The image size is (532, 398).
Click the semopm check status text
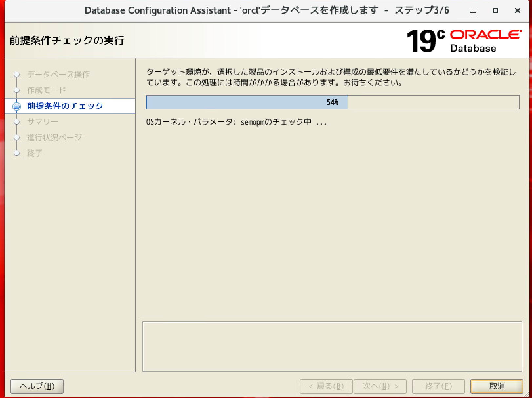[x=236, y=122]
